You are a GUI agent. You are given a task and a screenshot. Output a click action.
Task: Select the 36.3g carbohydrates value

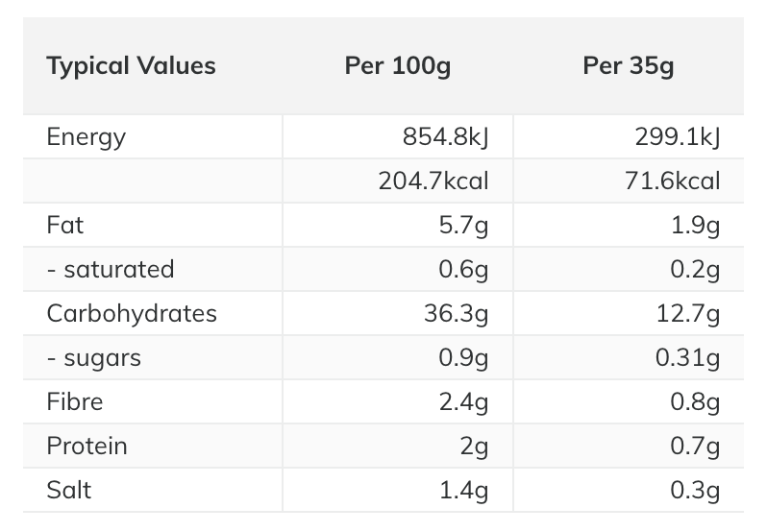(x=457, y=313)
